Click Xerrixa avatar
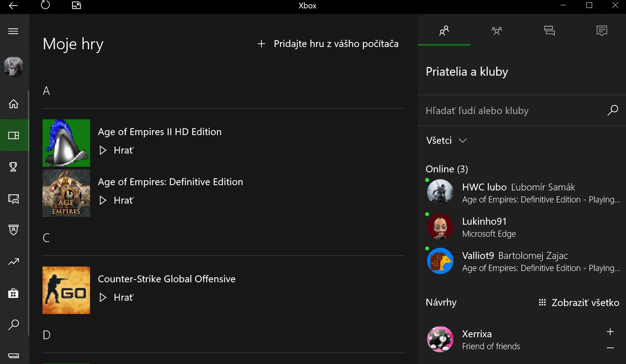 (440, 339)
